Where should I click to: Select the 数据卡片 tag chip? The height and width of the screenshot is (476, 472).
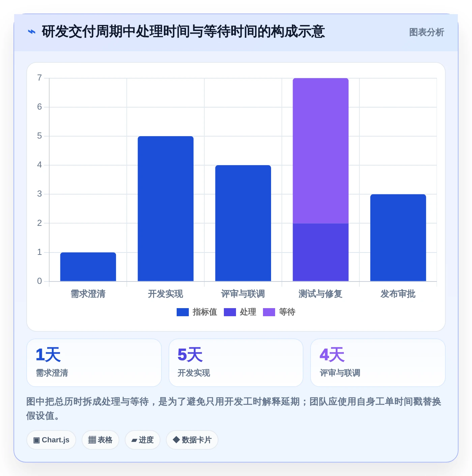coord(192,440)
